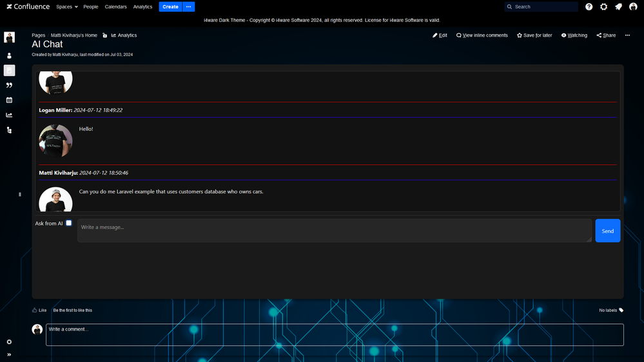This screenshot has width=644, height=362.
Task: Click the Matti Kiviharju chat sender name
Action: [58, 173]
